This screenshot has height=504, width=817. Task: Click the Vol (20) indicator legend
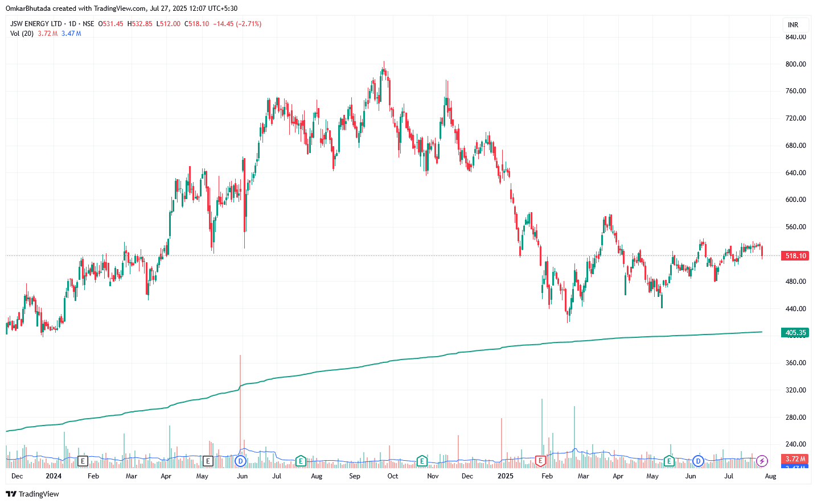point(22,34)
